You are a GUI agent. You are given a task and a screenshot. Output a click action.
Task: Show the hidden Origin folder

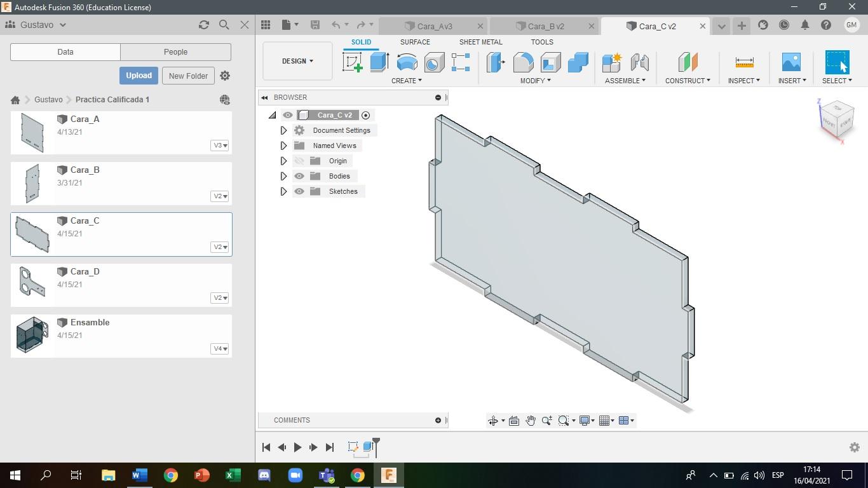point(299,161)
